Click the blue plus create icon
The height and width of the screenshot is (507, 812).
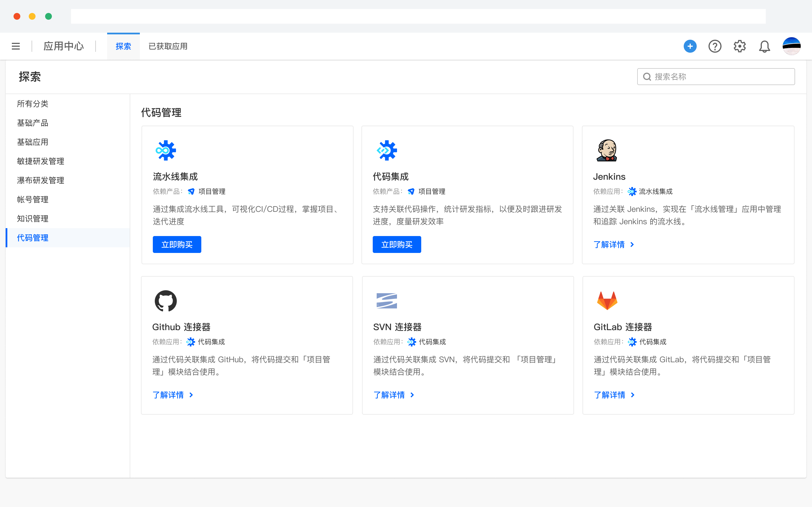click(690, 46)
